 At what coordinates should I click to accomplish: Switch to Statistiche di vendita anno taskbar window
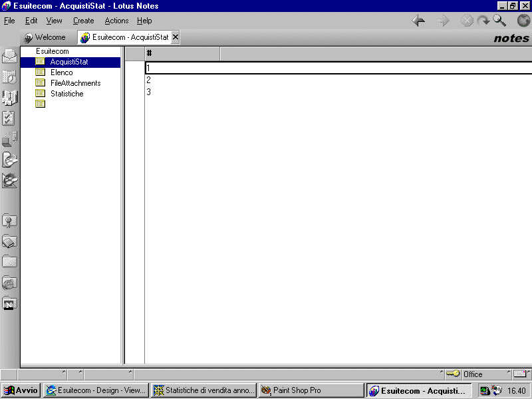click(x=203, y=390)
